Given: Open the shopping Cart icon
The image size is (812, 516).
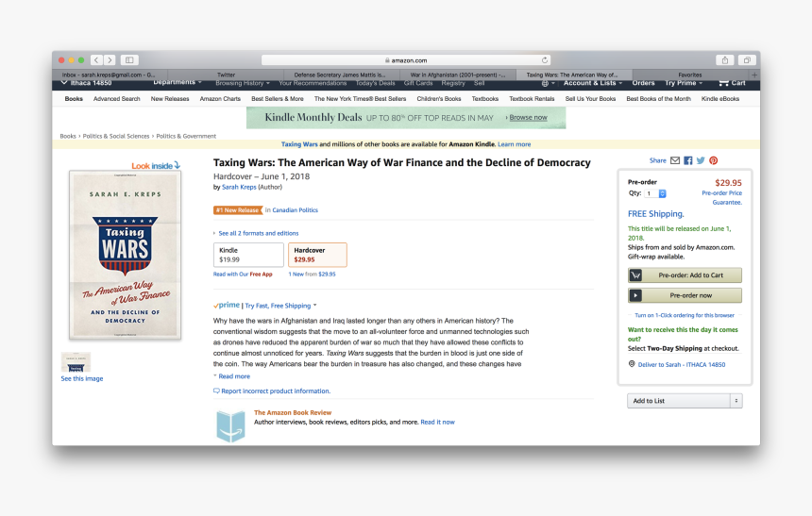Looking at the screenshot, I should [x=723, y=83].
